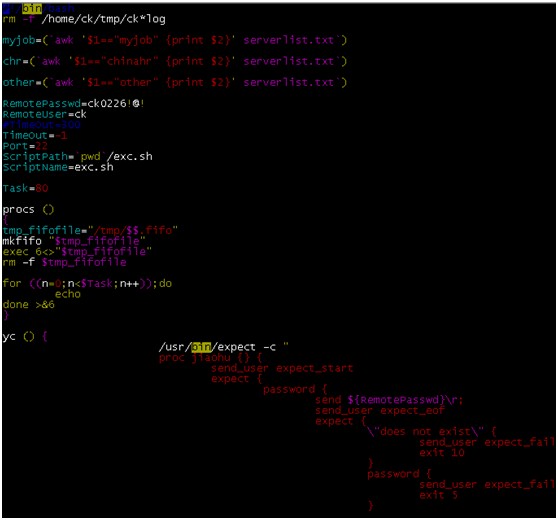Click the 'send_user expect_start' line
558x520 pixels.
click(282, 368)
